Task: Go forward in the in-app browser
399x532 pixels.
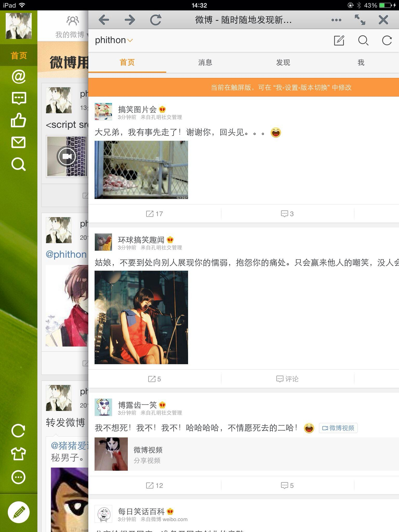Action: tap(130, 20)
